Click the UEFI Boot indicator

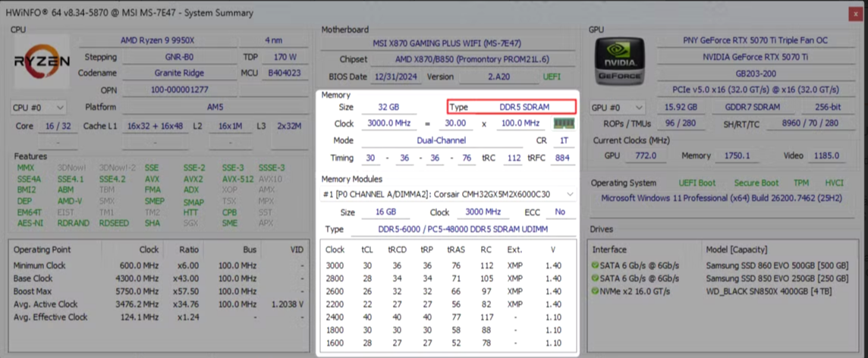(x=697, y=183)
